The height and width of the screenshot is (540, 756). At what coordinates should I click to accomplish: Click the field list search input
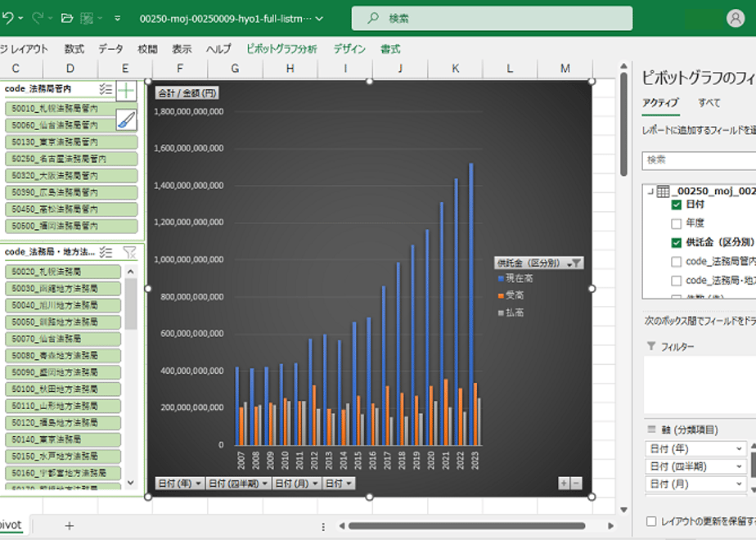[x=699, y=160]
